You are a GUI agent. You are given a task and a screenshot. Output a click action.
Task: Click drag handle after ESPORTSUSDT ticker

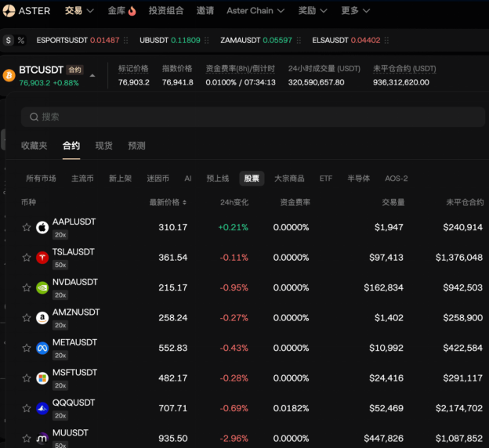tap(125, 40)
